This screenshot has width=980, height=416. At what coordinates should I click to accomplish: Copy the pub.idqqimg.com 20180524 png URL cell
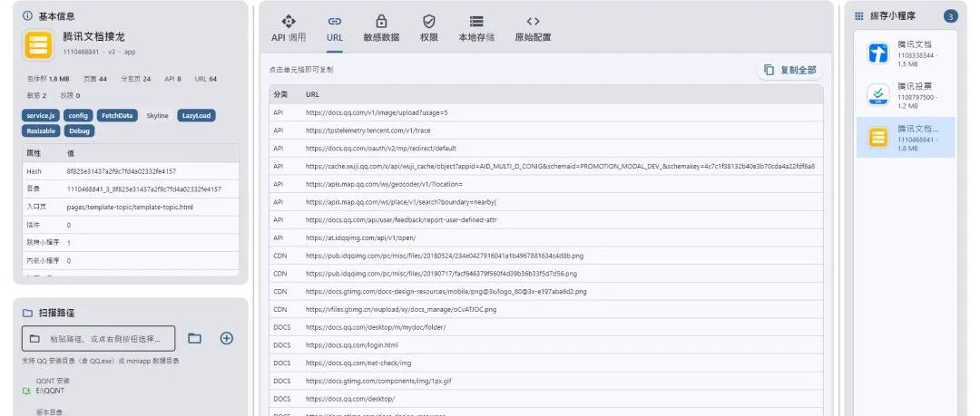click(445, 256)
